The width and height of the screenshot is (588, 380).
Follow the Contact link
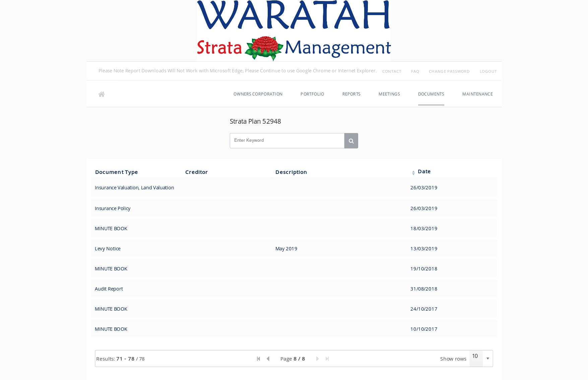coord(392,71)
